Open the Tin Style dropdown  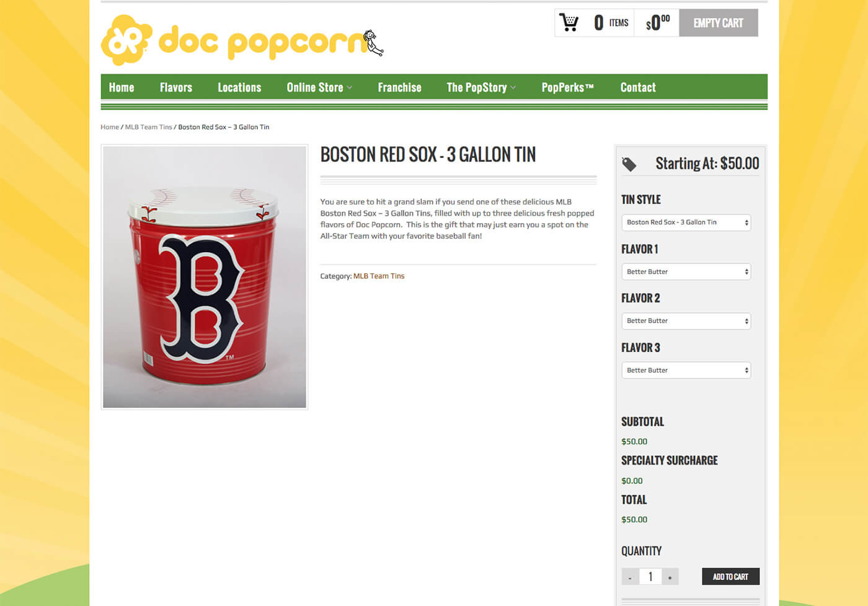coord(686,222)
